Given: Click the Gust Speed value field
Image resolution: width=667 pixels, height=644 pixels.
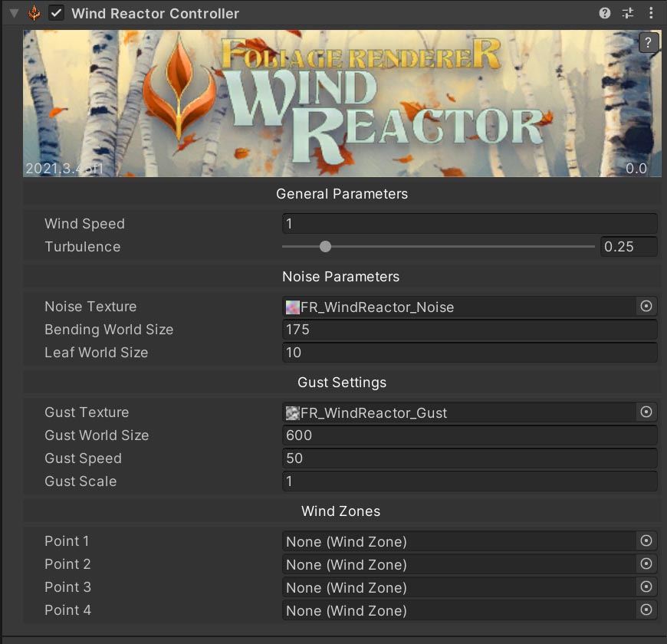Looking at the screenshot, I should coord(469,458).
